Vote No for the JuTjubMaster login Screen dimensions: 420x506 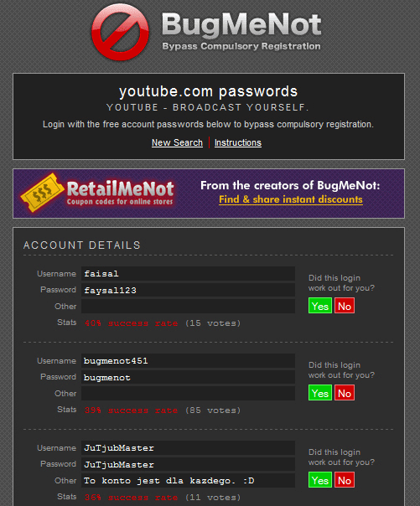point(345,480)
